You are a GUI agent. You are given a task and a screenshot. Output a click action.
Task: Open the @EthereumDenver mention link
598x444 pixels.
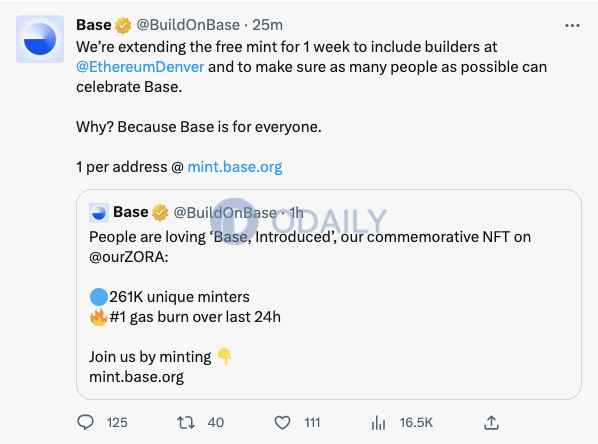(x=140, y=67)
